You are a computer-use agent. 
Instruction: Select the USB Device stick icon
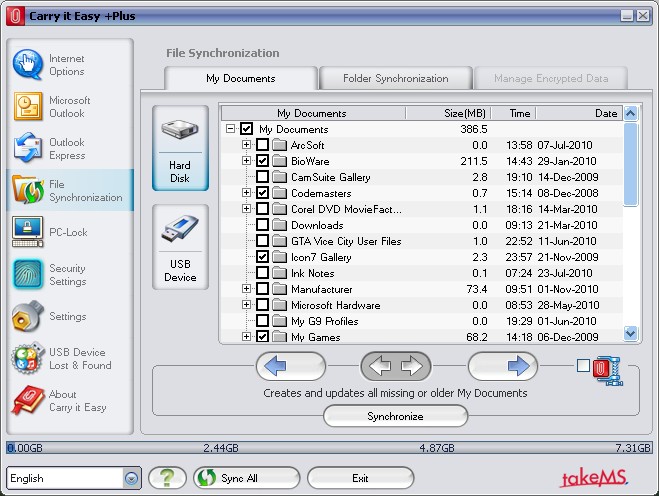pos(180,229)
